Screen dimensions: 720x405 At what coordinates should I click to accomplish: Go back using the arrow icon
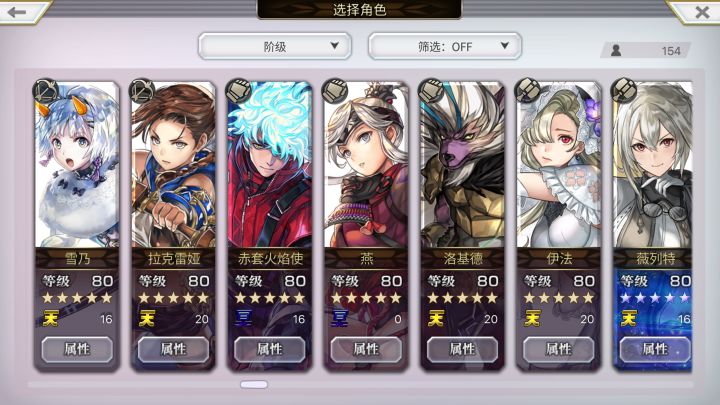(x=17, y=12)
